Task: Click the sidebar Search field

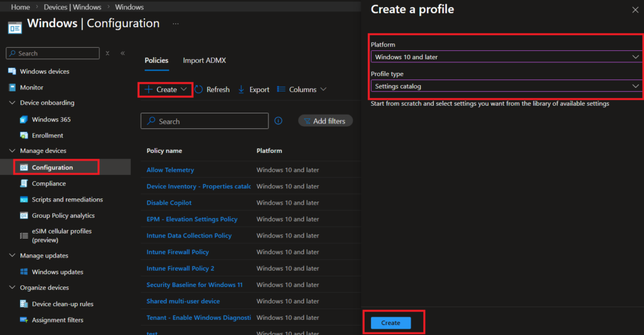Action: click(53, 54)
